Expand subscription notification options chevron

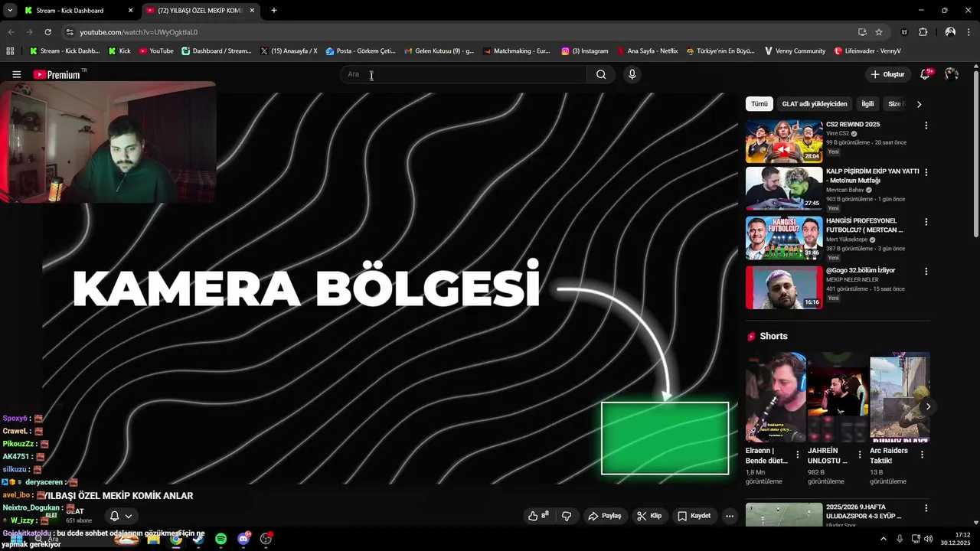[129, 516]
